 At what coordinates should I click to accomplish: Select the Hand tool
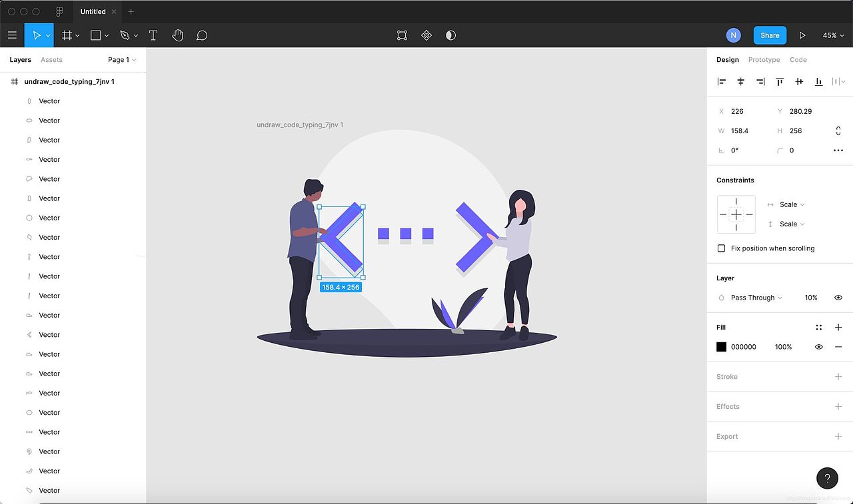[177, 35]
